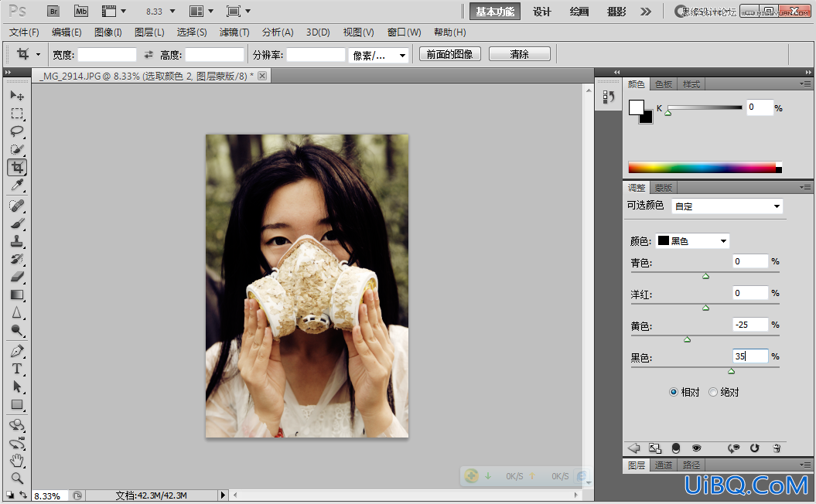Open the 文件(F) menu
This screenshot has height=504, width=816.
24,32
